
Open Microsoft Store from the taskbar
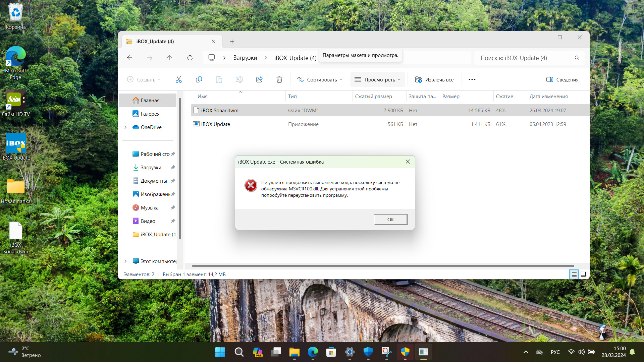[x=331, y=352]
